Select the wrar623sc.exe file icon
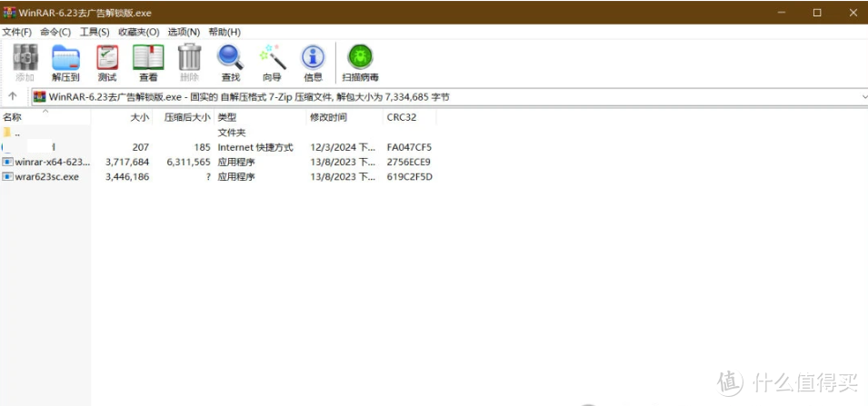The height and width of the screenshot is (406, 868). (7, 177)
